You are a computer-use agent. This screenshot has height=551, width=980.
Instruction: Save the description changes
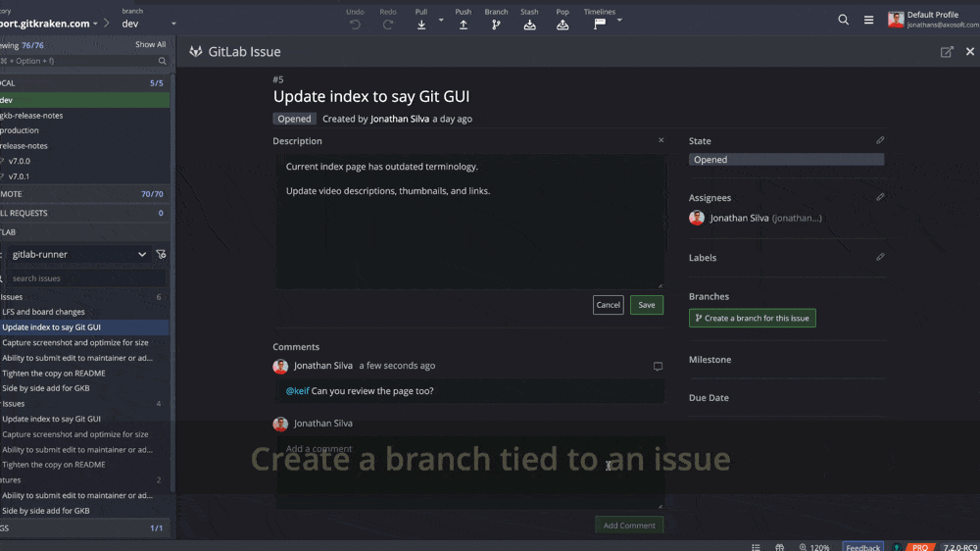[x=646, y=305]
